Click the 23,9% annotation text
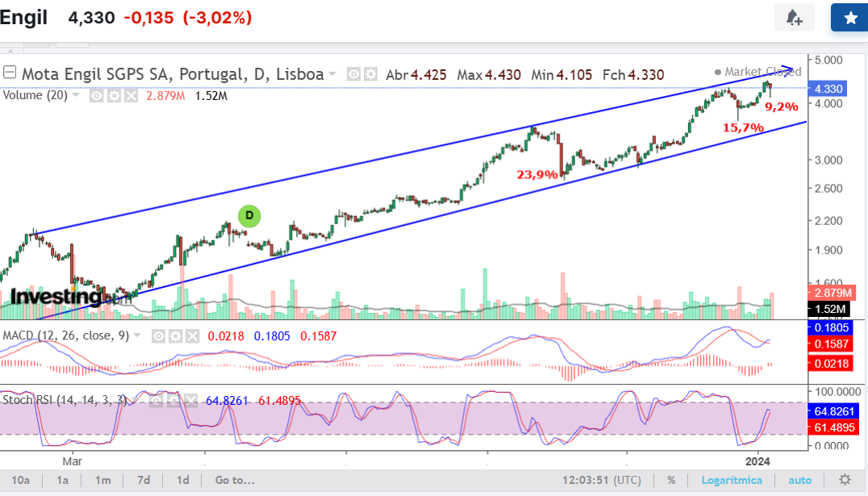The image size is (868, 496). (537, 175)
